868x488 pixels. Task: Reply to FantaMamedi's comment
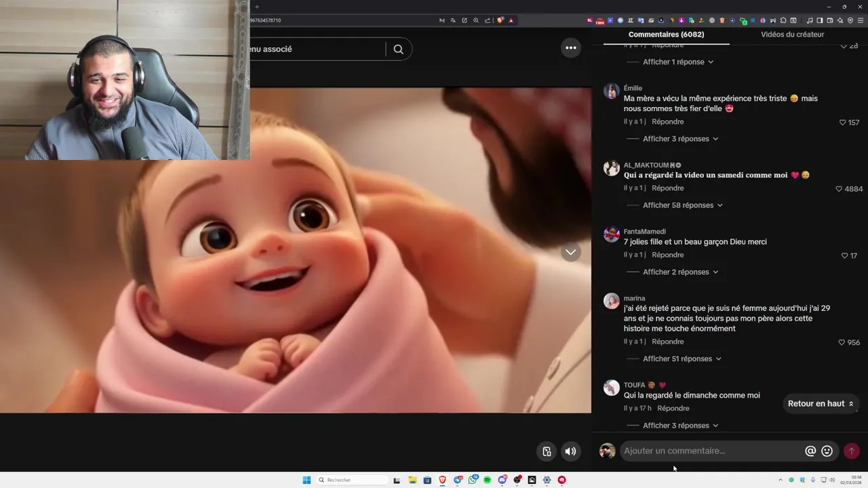pos(668,255)
